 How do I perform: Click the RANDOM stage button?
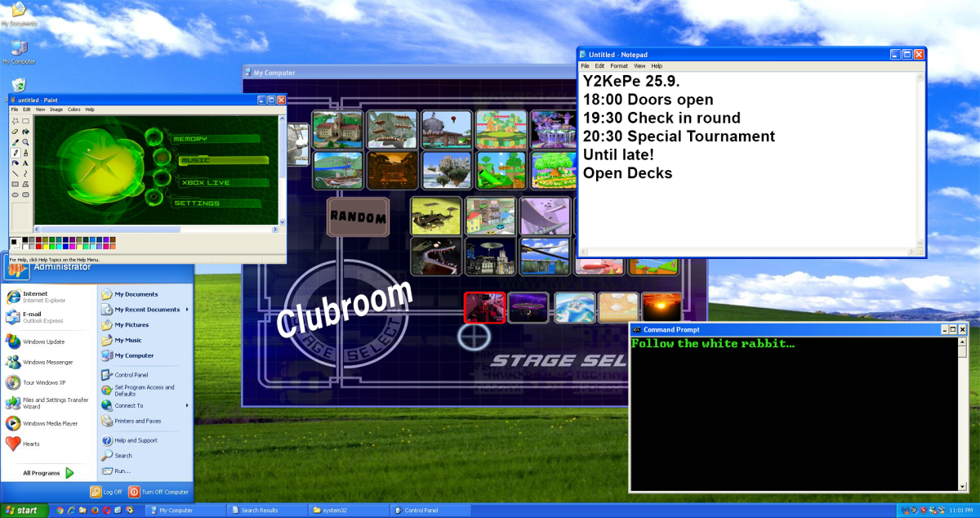358,217
